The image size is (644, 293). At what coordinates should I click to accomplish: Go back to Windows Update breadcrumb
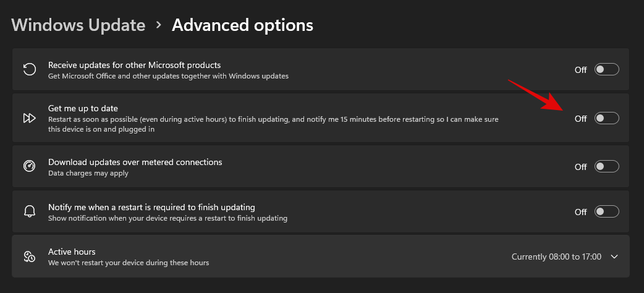(x=78, y=25)
